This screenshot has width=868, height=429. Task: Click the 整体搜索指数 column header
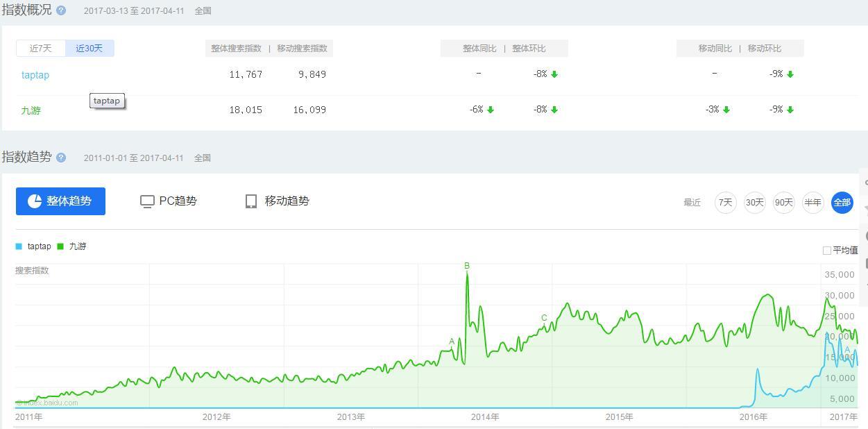pyautogui.click(x=237, y=49)
